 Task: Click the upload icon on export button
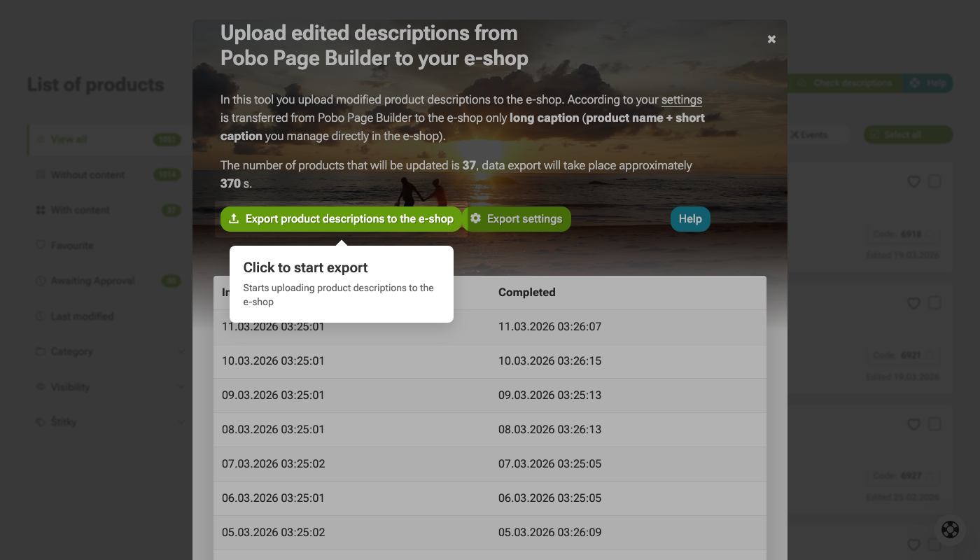(234, 218)
